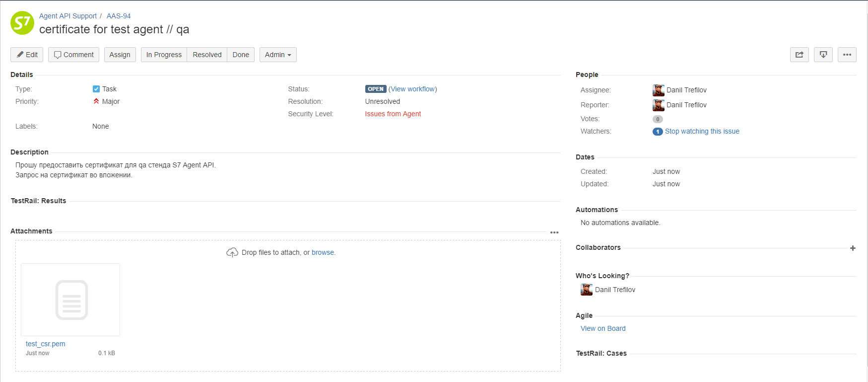Screen dimensions: 868x382
Task: Click No automations available text
Action: (x=620, y=223)
